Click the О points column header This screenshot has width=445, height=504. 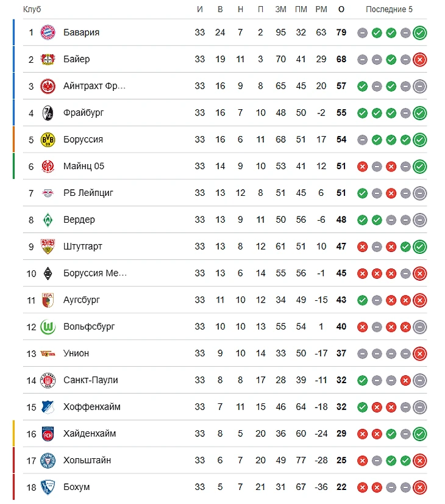coord(341,9)
